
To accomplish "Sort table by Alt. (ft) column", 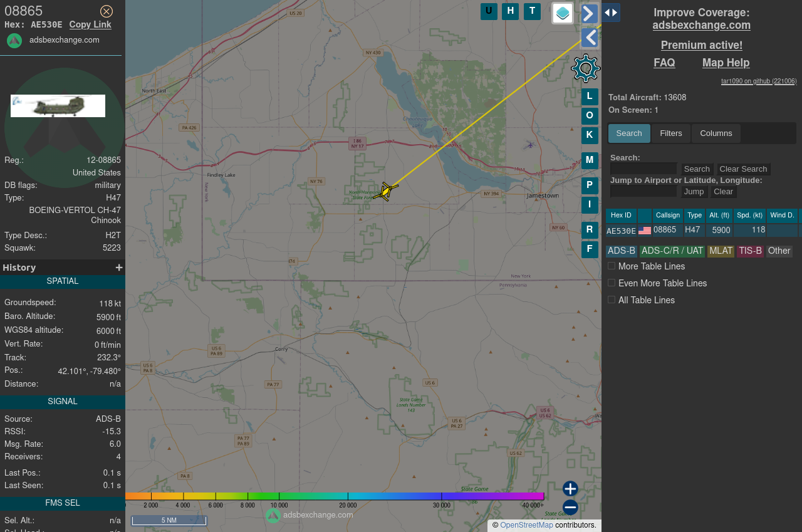I will coord(719,216).
